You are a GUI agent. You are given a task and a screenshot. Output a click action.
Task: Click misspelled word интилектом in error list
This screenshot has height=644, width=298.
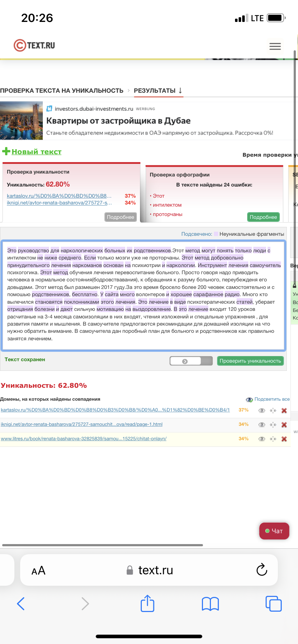coord(167,205)
